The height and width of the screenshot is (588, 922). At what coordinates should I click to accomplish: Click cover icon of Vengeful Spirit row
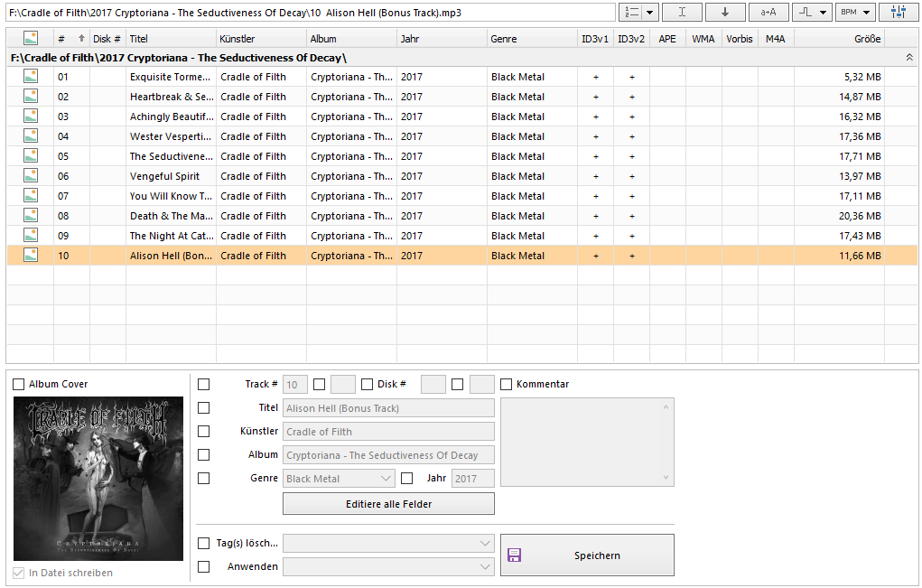click(x=31, y=176)
